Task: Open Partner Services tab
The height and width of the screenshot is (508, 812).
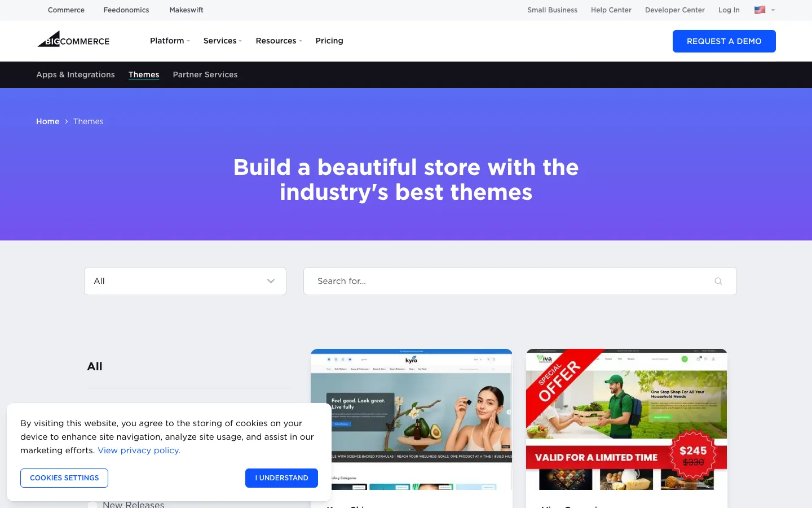Action: pyautogui.click(x=205, y=75)
